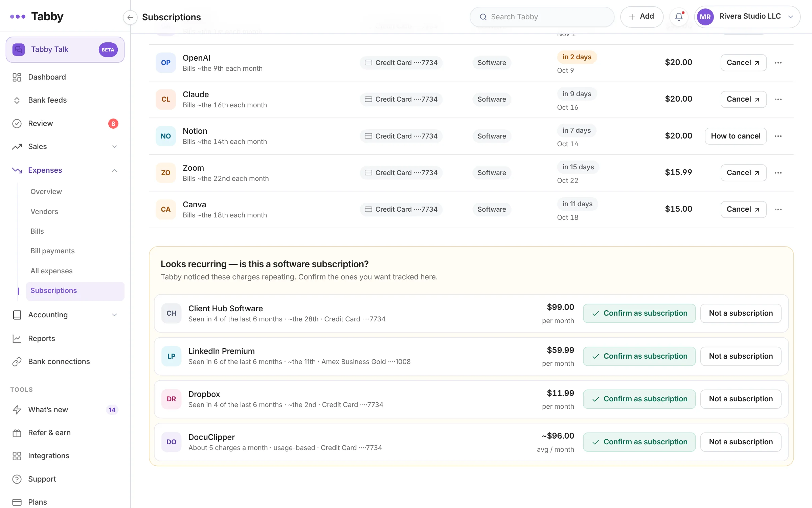Viewport: 812px width, 508px height.
Task: Expand the Sales menu chevron
Action: (114, 147)
